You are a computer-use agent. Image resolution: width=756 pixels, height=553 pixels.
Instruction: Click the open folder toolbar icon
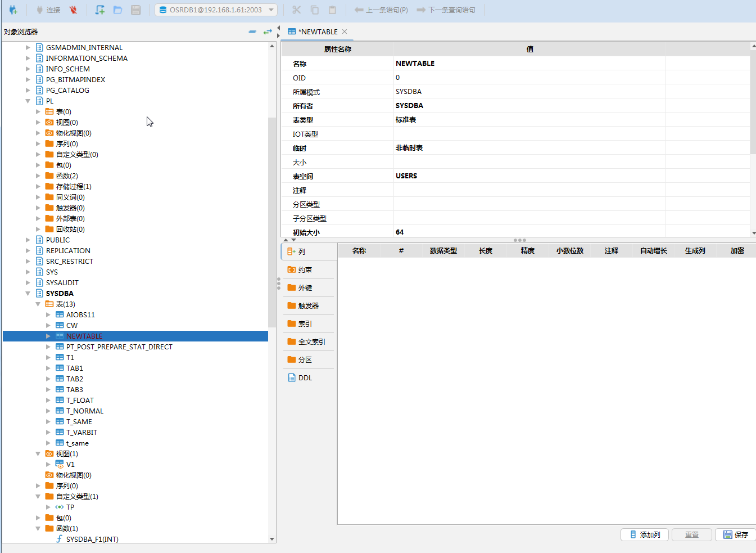[x=117, y=10]
